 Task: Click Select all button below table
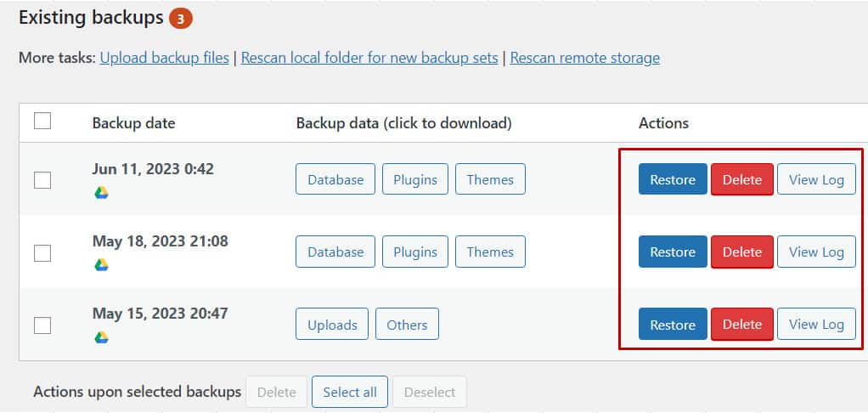pyautogui.click(x=350, y=392)
